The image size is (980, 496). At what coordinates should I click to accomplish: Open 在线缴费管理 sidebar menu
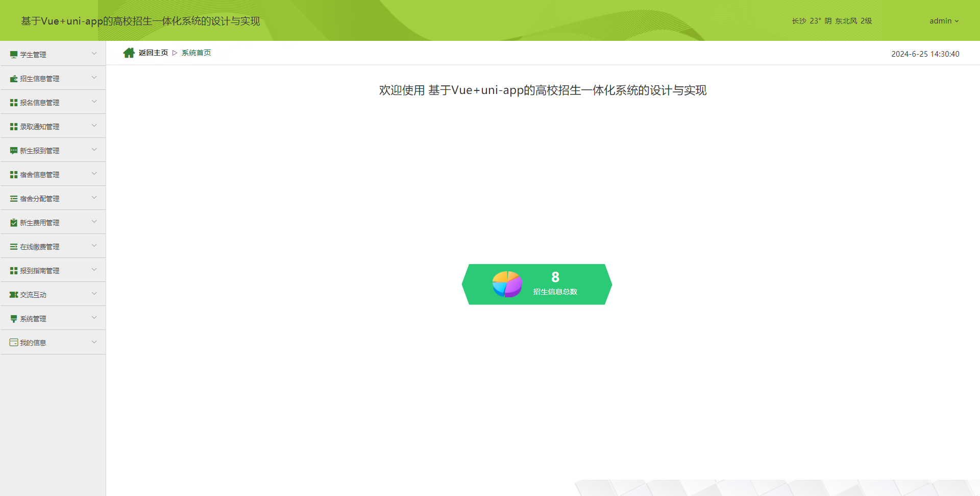53,246
